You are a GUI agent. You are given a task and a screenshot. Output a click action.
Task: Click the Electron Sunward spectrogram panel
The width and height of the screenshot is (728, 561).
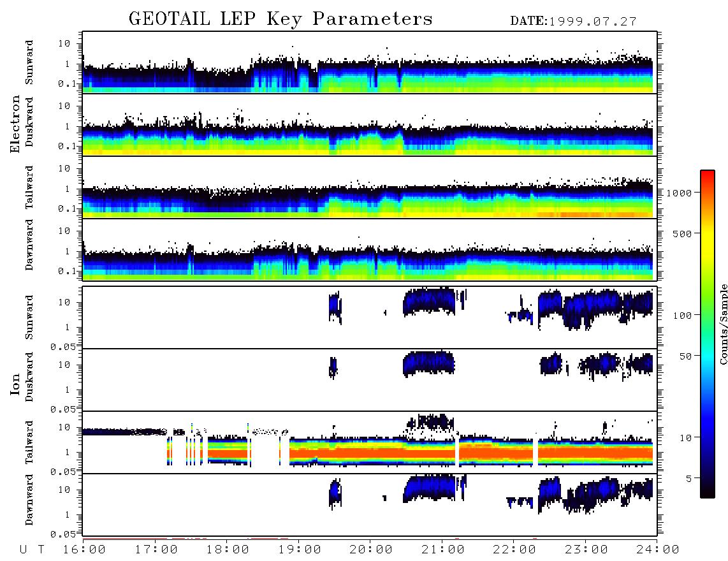click(x=370, y=62)
